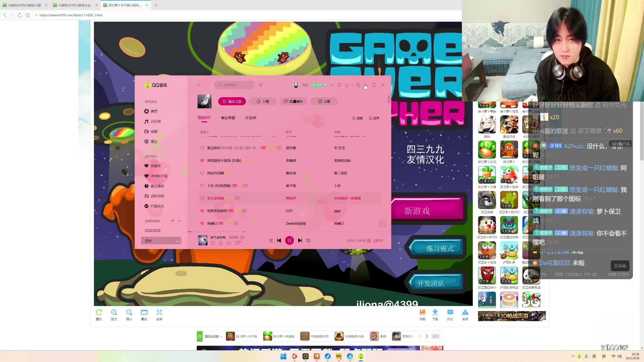Expand the account dropdown arrow in QQ Music

(332, 85)
